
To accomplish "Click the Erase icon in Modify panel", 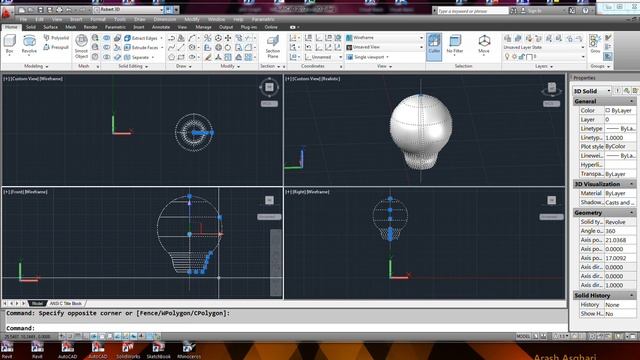I will [208, 58].
